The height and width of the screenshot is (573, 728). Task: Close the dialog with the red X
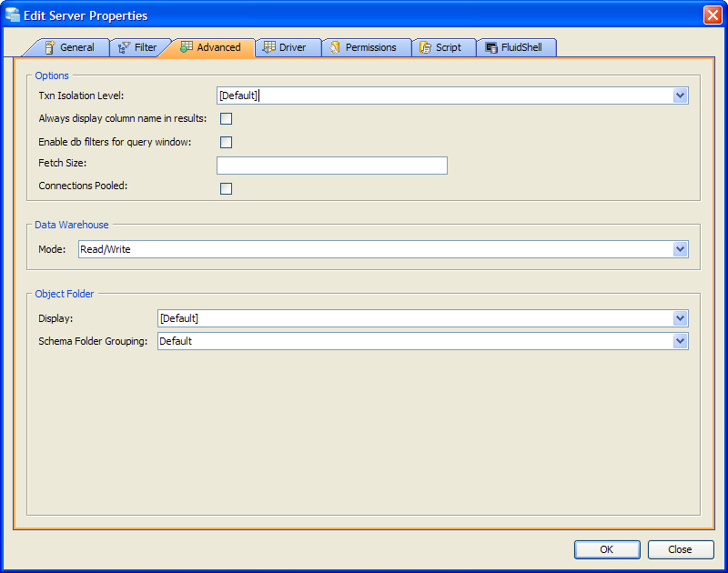click(713, 15)
